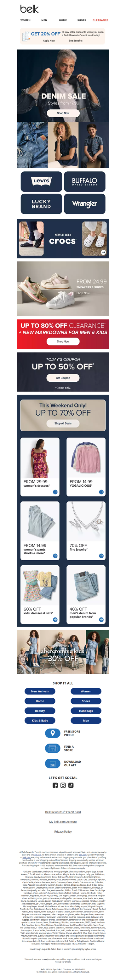
Task: Click arrow on the Crocs banner
Action: pos(103,252)
